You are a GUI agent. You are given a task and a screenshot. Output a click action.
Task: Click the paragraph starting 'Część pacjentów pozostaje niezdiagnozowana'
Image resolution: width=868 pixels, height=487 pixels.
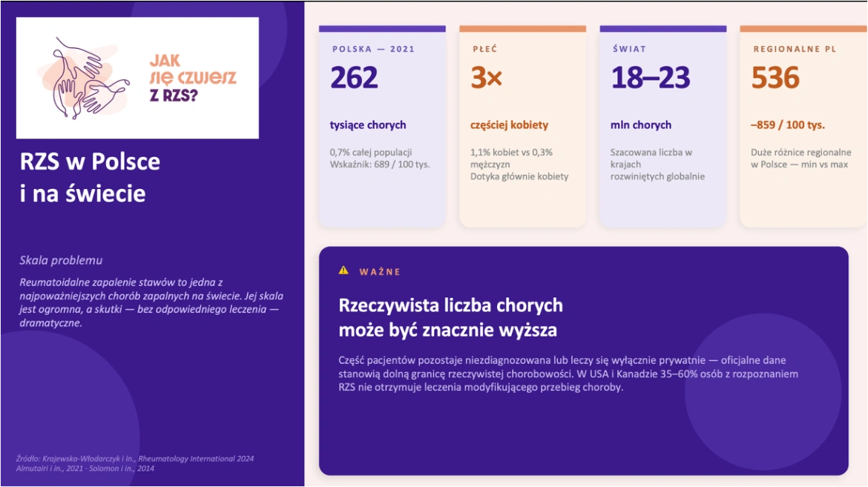pyautogui.click(x=568, y=374)
